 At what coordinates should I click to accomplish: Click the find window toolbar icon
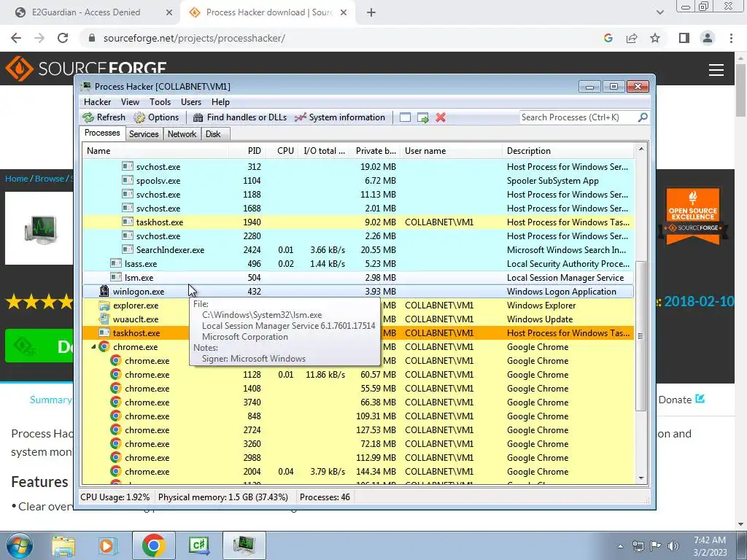pos(405,117)
